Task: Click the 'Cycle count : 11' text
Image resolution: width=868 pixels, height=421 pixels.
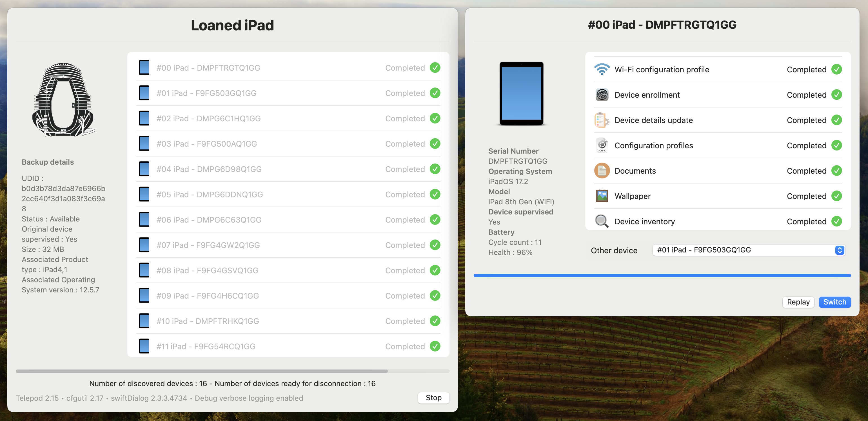Action: tap(515, 242)
